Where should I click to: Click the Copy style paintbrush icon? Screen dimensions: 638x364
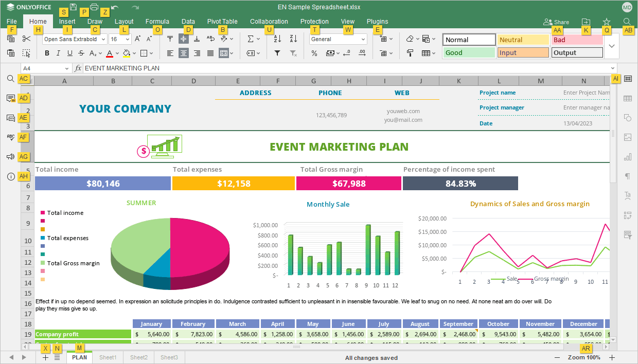410,53
